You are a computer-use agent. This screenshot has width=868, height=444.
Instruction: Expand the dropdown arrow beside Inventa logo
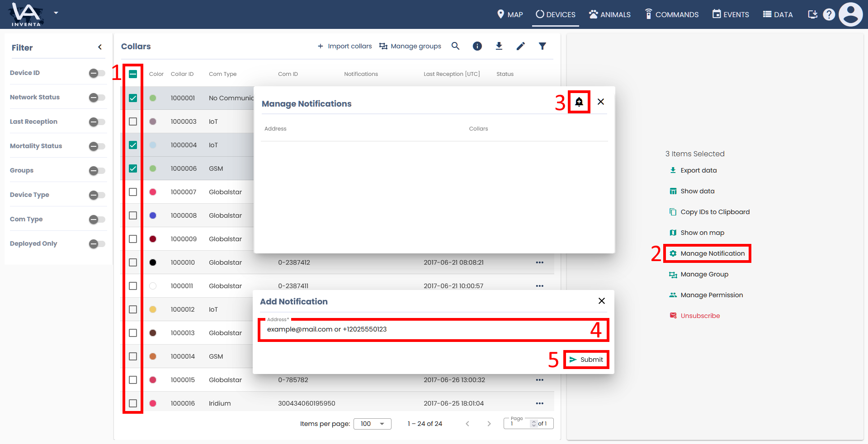point(56,13)
